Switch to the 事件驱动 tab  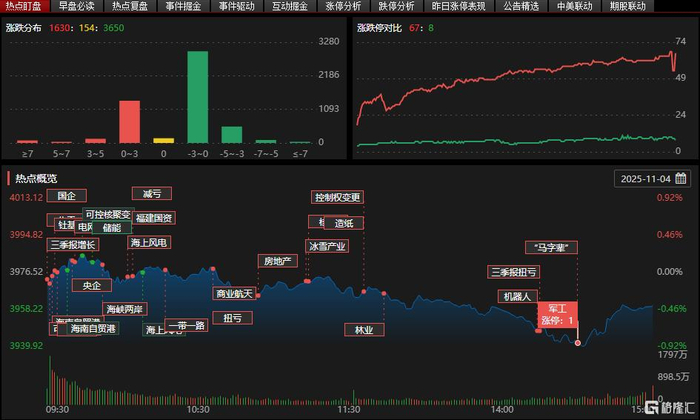(237, 6)
